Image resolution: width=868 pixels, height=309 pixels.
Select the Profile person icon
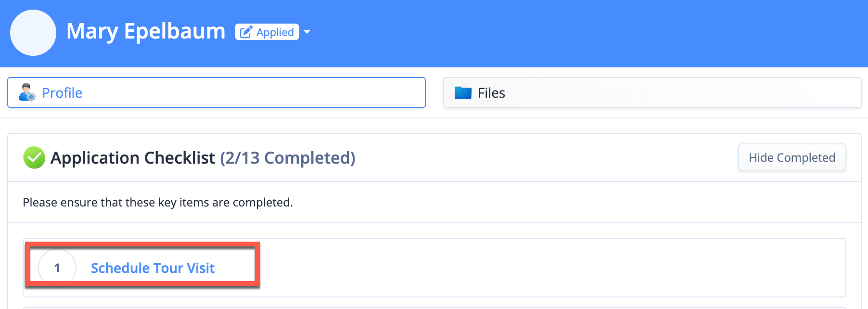pyautogui.click(x=27, y=92)
